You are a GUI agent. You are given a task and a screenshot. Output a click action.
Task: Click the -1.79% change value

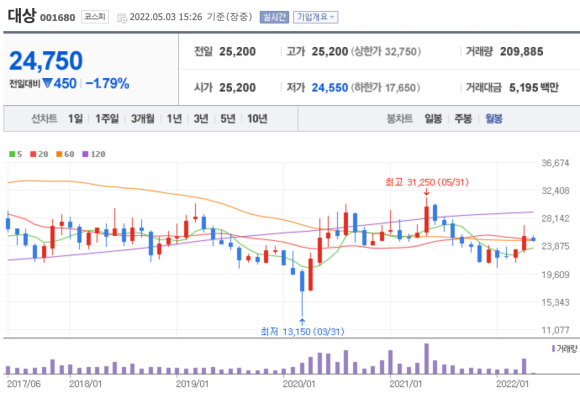(x=107, y=84)
